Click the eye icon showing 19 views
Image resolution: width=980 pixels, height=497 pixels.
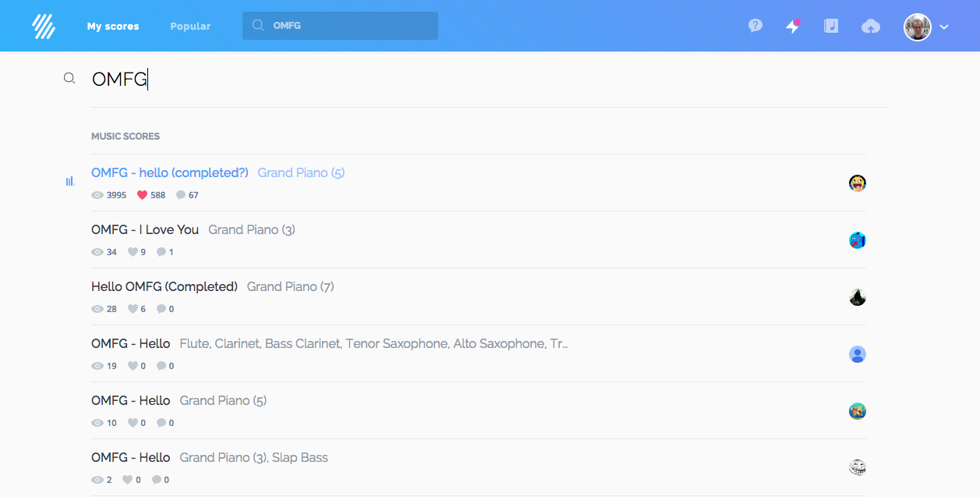click(x=97, y=366)
